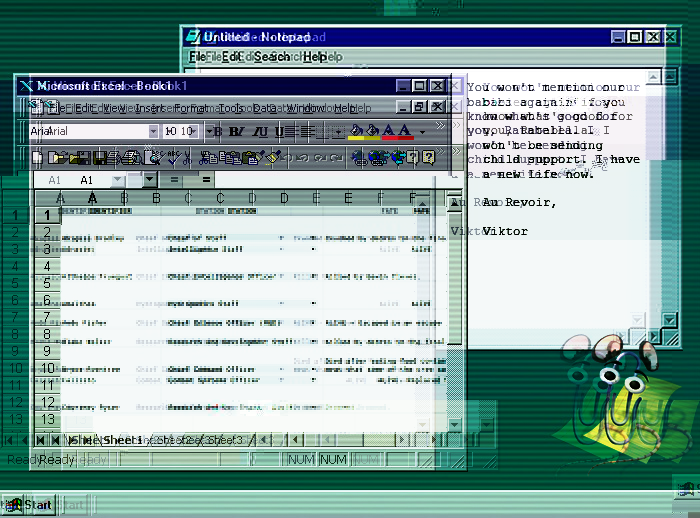The height and width of the screenshot is (518, 700).
Task: Expand more buttons chevron on formatting toolbar
Action: [440, 126]
